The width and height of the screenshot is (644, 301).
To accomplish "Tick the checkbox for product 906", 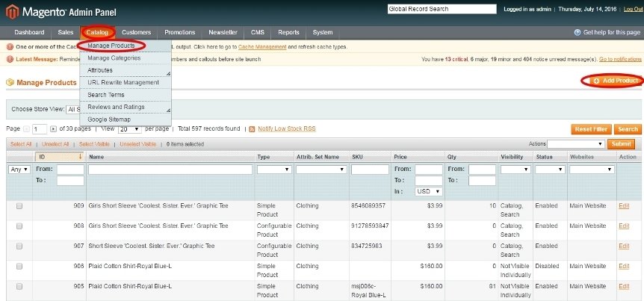I will click(19, 267).
